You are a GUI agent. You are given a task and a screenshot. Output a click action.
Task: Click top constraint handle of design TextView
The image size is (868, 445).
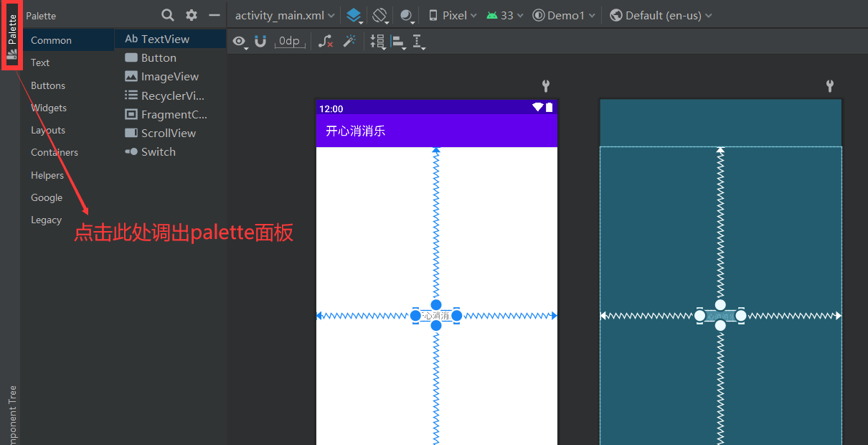pos(436,305)
